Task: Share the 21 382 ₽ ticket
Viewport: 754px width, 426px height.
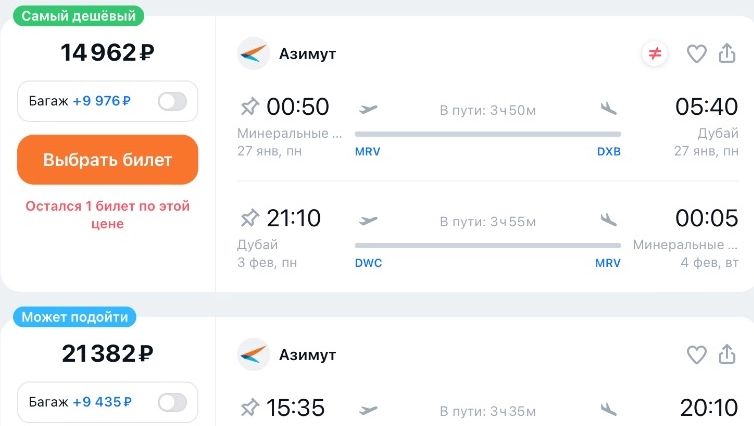Action: tap(727, 354)
